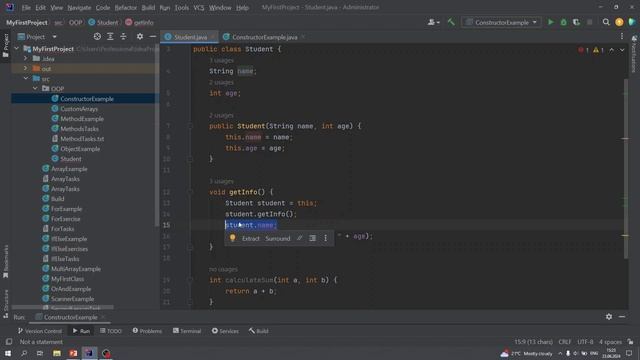
Task: Click the editor vertical scrollbar
Action: click(626, 169)
